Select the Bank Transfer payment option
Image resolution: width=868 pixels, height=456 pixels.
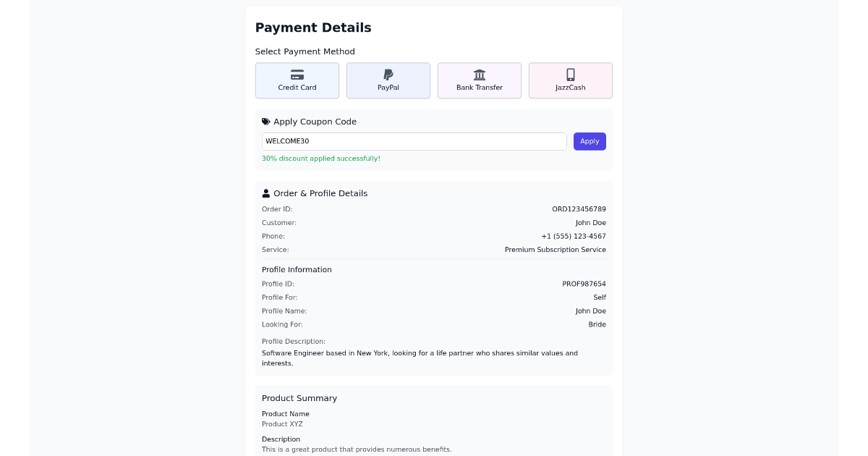pyautogui.click(x=480, y=80)
